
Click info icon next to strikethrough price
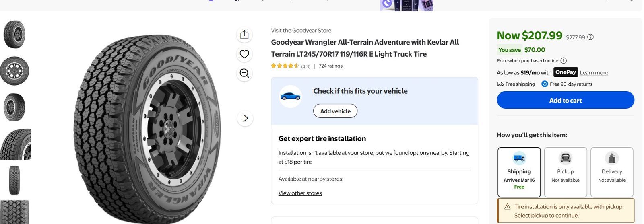coord(590,37)
